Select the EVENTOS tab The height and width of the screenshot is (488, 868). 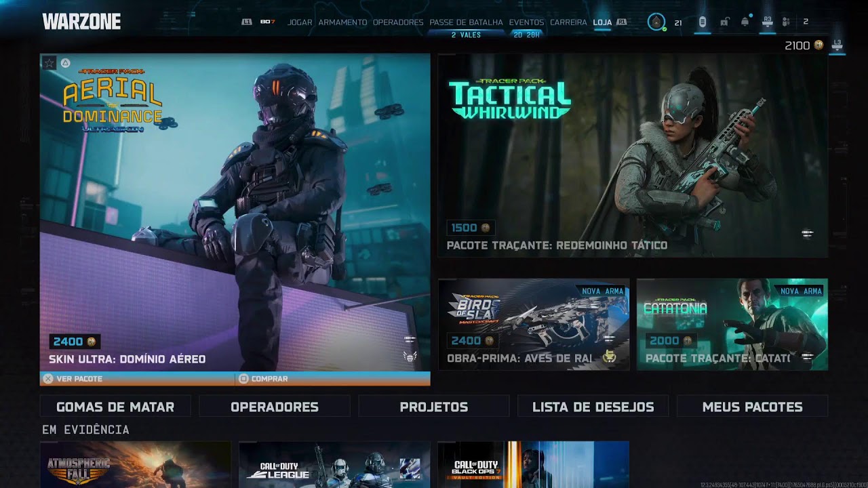(526, 22)
